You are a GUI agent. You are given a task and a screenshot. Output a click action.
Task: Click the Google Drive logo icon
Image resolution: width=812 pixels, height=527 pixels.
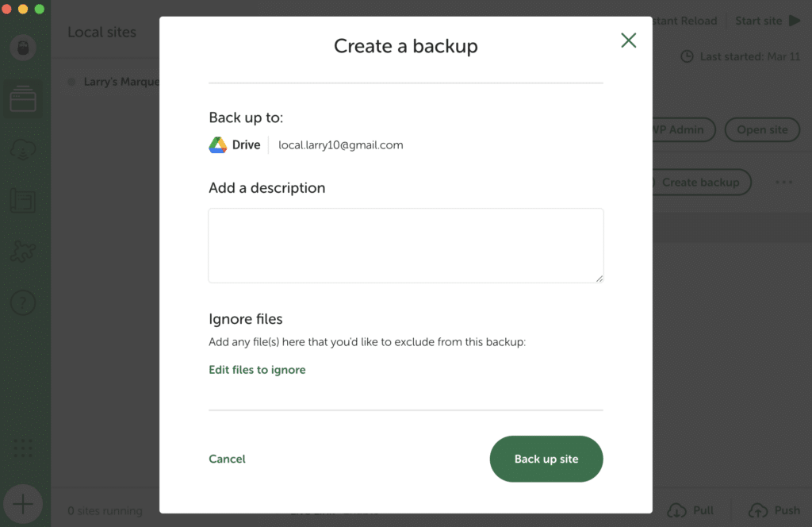click(x=218, y=145)
